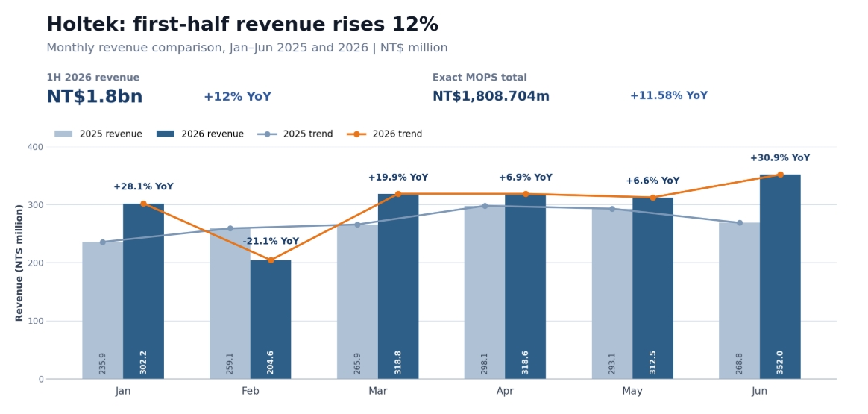Click the 'NT$1,808.704m' value
The height and width of the screenshot is (414, 868).
(x=491, y=96)
